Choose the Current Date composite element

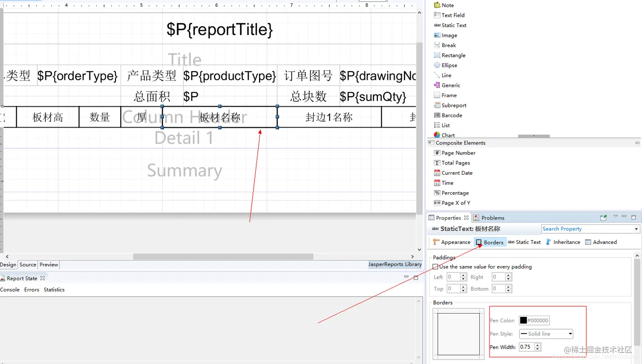point(453,173)
